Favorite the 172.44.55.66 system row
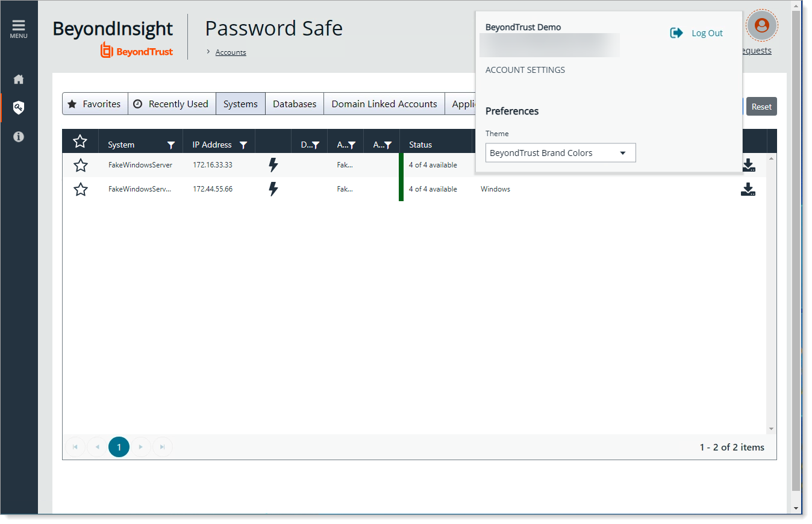This screenshot has height=524, width=812. coord(81,189)
